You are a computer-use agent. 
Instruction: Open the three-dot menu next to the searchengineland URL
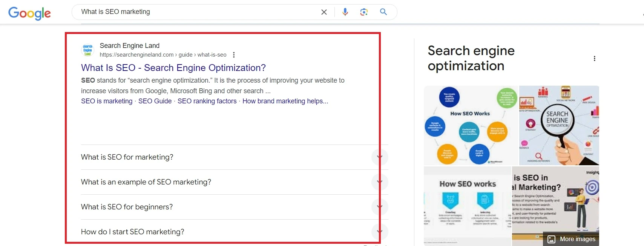pyautogui.click(x=234, y=55)
